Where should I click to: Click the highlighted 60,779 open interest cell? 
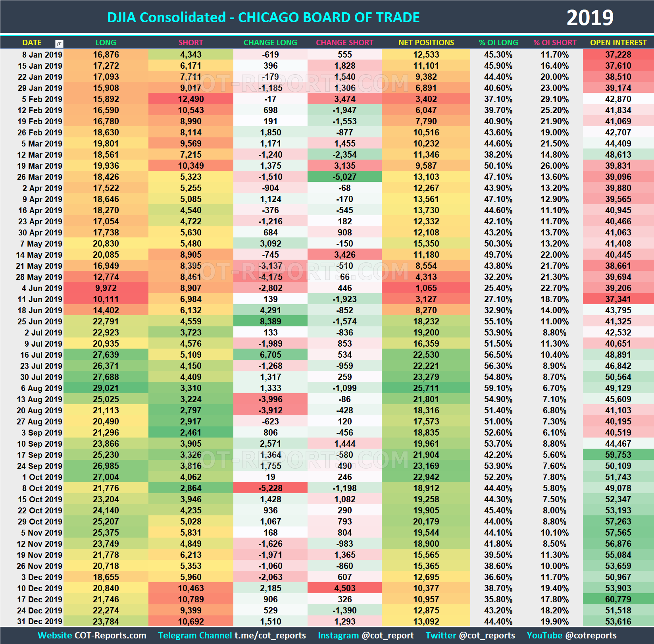point(618,600)
